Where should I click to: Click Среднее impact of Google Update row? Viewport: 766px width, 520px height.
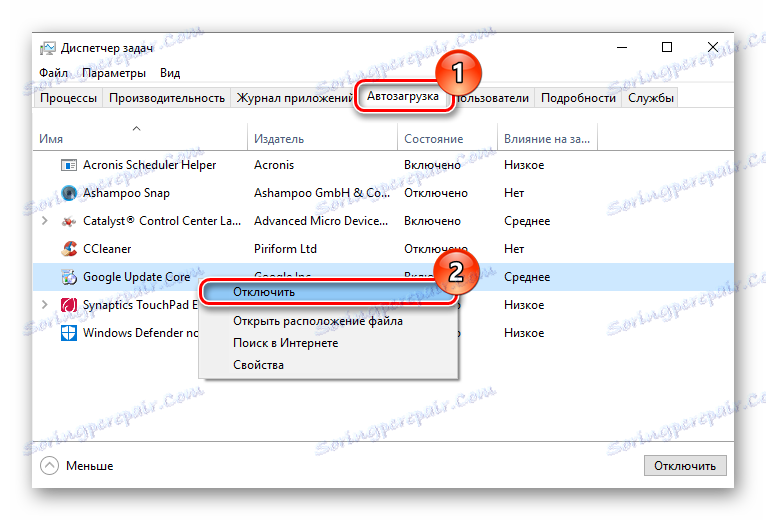[527, 277]
